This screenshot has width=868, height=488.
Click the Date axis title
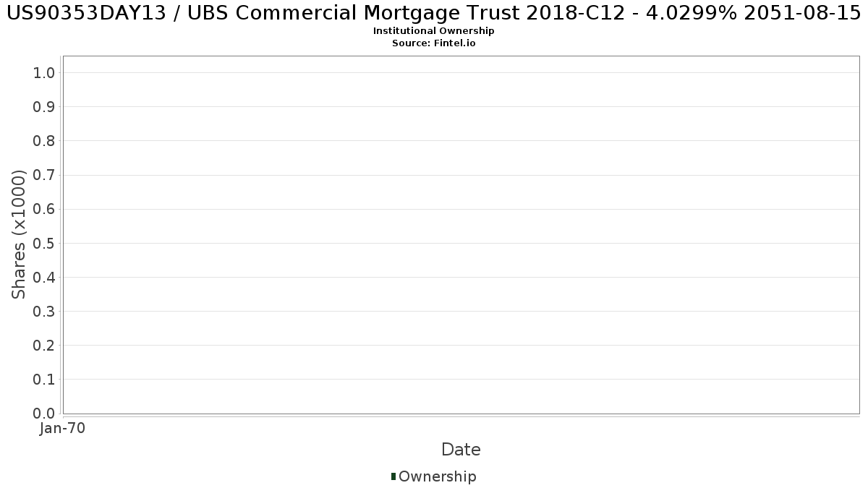pos(461,450)
